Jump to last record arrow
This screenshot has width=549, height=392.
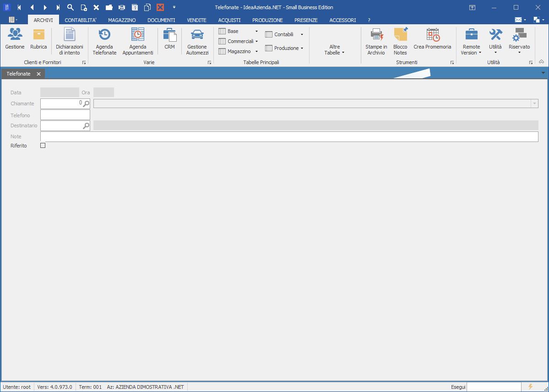click(x=58, y=7)
